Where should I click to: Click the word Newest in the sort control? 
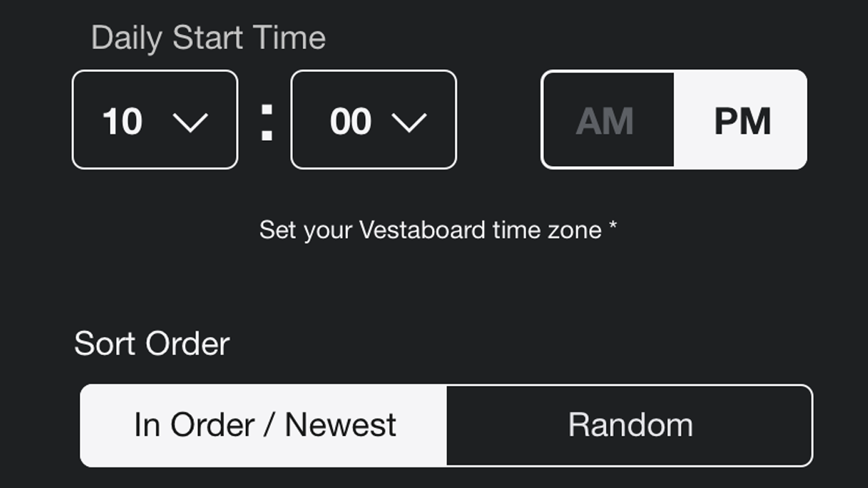tap(341, 425)
